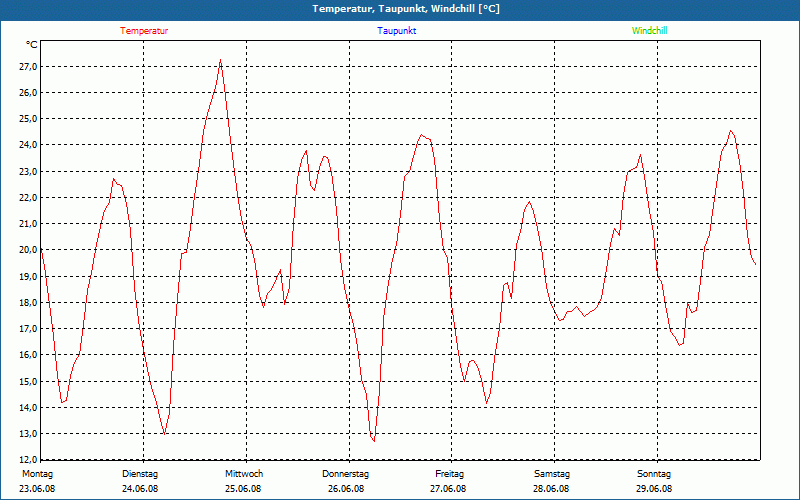Click the 17,0 y-axis value
Screen dimensions: 800x500
click(29, 329)
